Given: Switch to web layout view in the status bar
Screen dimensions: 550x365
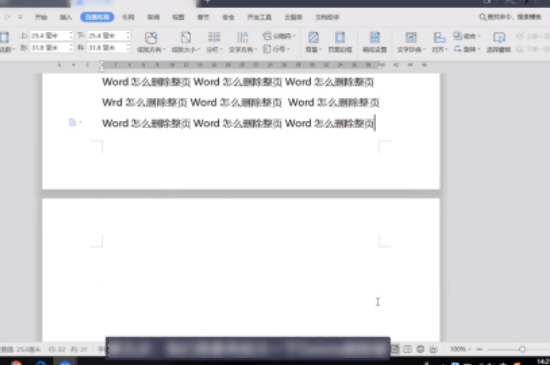Looking at the screenshot, I should [420, 349].
